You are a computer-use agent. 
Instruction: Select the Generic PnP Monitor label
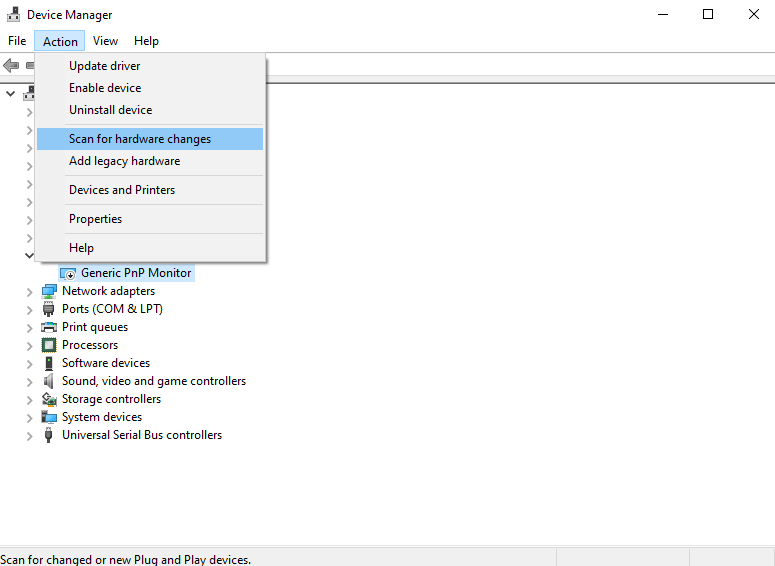pos(136,273)
